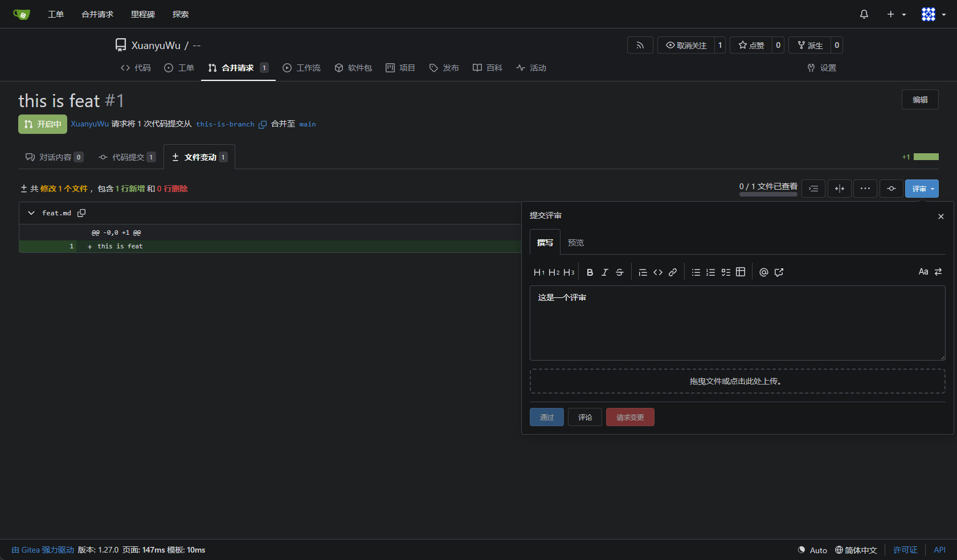Insert a link in review editor
The height and width of the screenshot is (560, 957).
pos(673,272)
